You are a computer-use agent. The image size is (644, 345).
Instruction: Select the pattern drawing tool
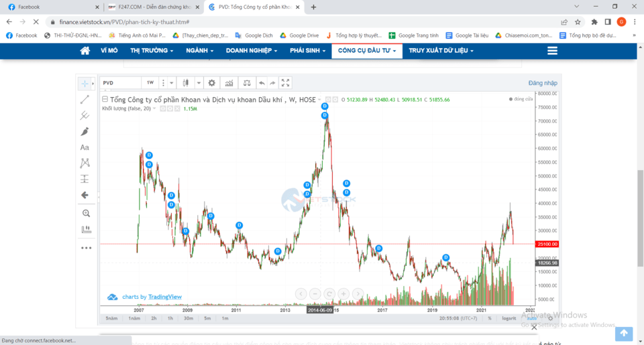(85, 163)
